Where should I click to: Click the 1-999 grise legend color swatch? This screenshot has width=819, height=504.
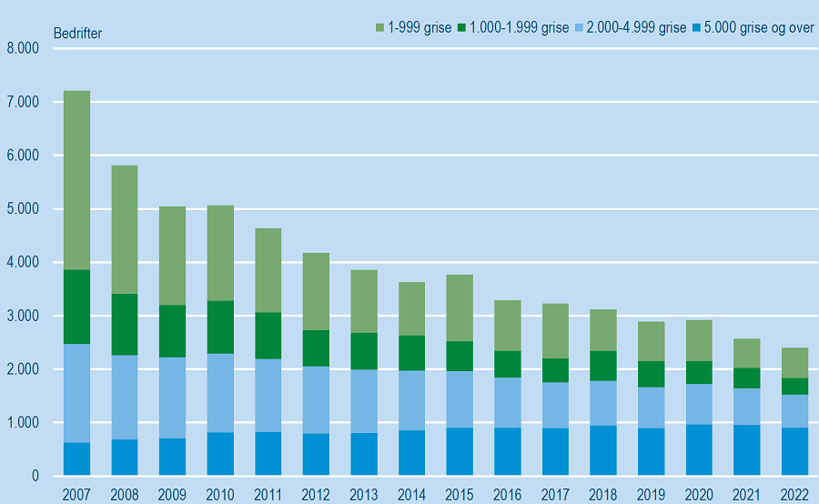click(379, 28)
